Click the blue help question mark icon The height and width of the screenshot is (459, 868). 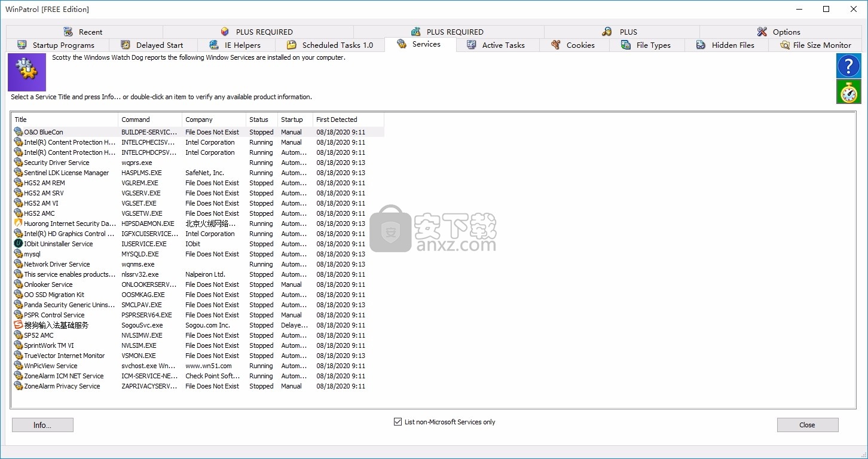point(848,66)
